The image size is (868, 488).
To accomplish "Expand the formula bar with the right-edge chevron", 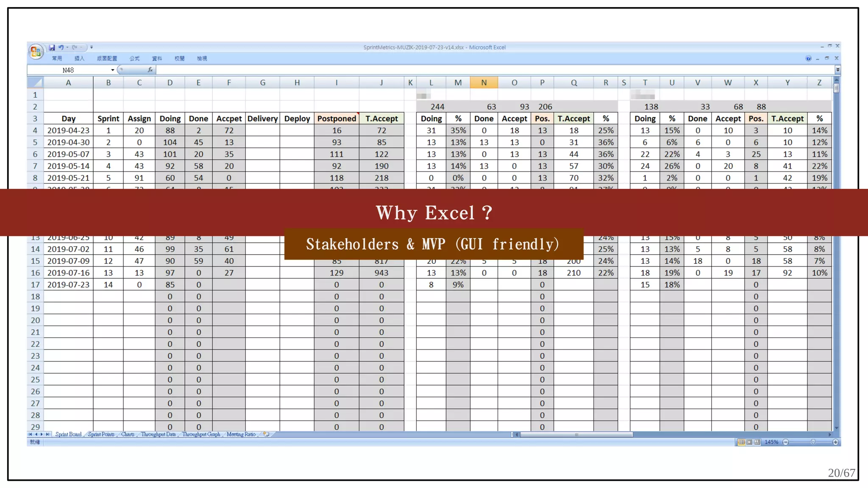I will coord(837,69).
